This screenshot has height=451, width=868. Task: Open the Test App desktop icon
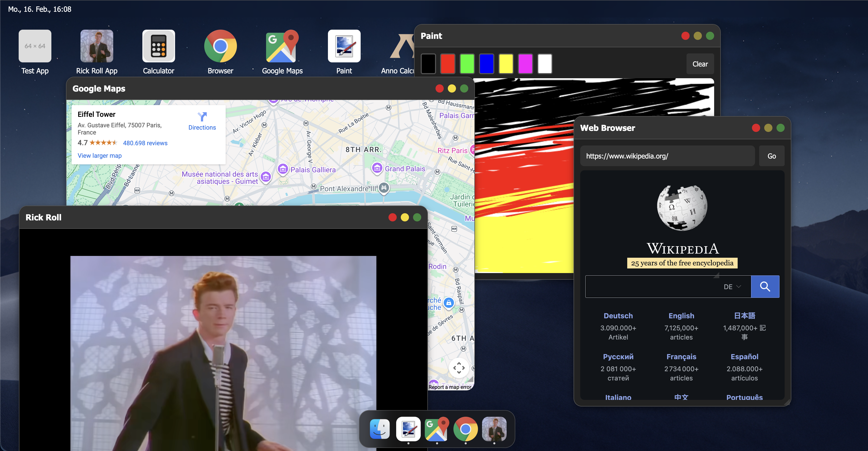pyautogui.click(x=35, y=46)
